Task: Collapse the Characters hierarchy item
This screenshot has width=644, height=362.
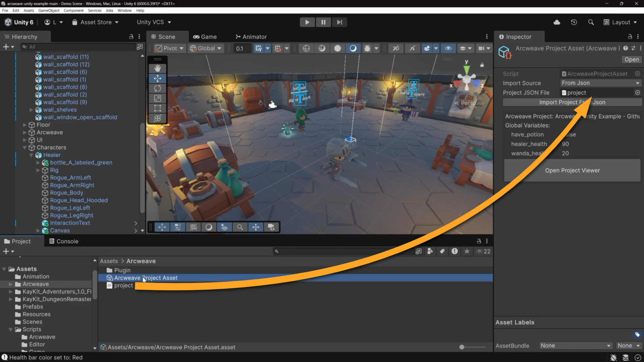Action: (x=25, y=147)
